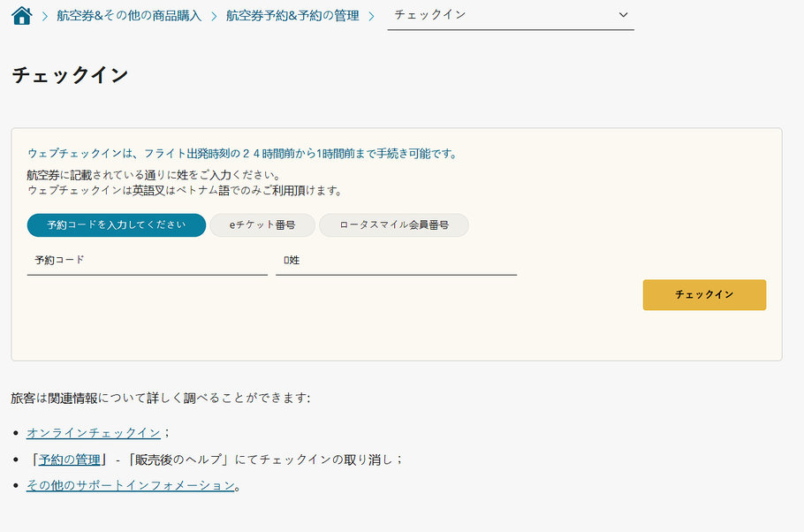Expand the チェックイン breadcrumb dropdown
The width and height of the screenshot is (804, 532).
511,15
